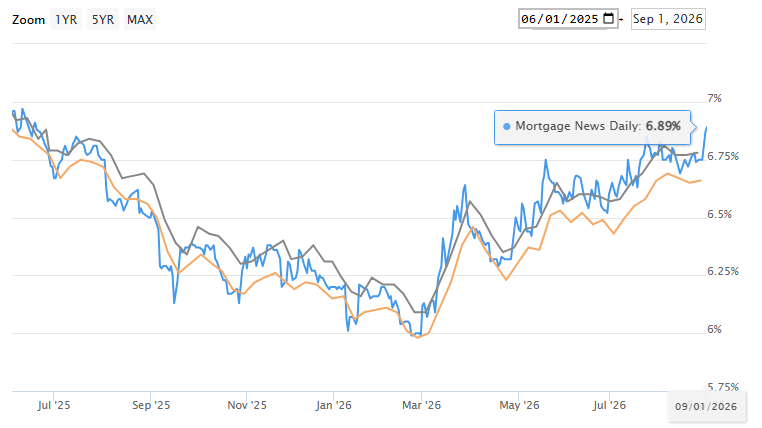The image size is (762, 428).
Task: Click the 6.25% y-axis label
Action: [x=723, y=272]
